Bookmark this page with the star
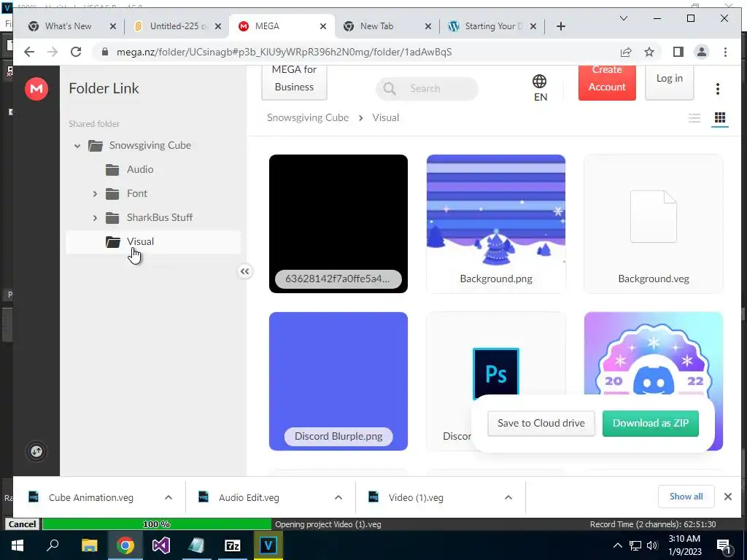 coord(649,52)
